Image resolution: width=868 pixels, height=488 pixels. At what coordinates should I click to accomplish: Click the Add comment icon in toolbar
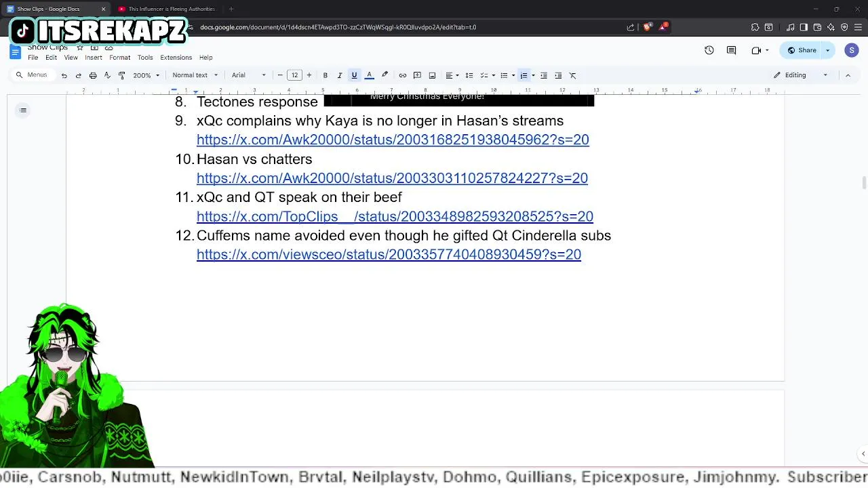417,75
